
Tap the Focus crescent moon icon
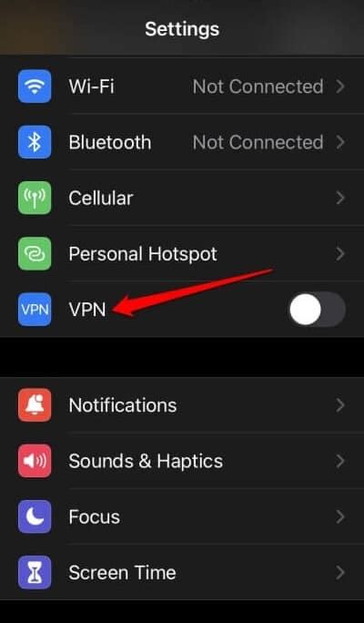click(x=35, y=516)
